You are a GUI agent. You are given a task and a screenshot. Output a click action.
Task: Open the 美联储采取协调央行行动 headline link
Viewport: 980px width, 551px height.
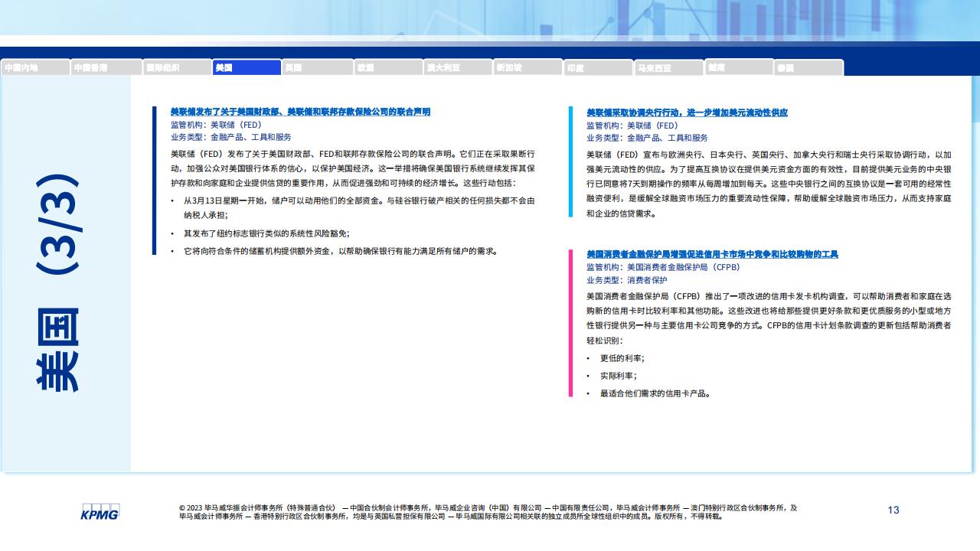point(687,112)
